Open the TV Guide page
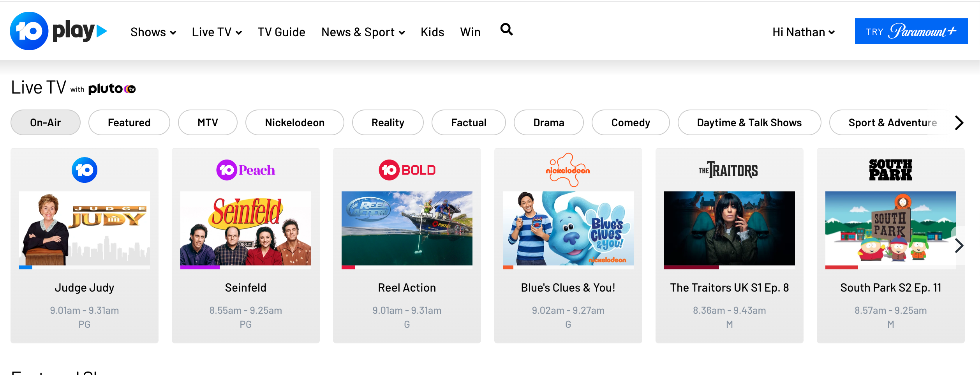The width and height of the screenshot is (980, 375). (282, 32)
